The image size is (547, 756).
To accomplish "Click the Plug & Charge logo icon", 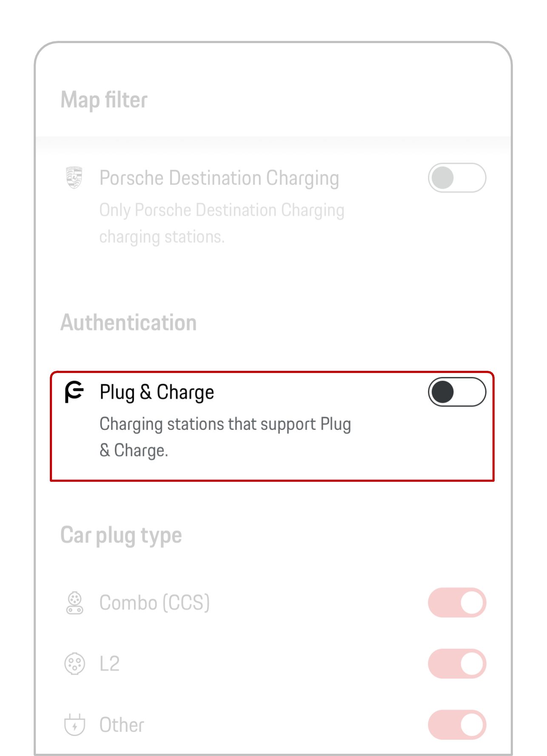I will click(x=74, y=392).
